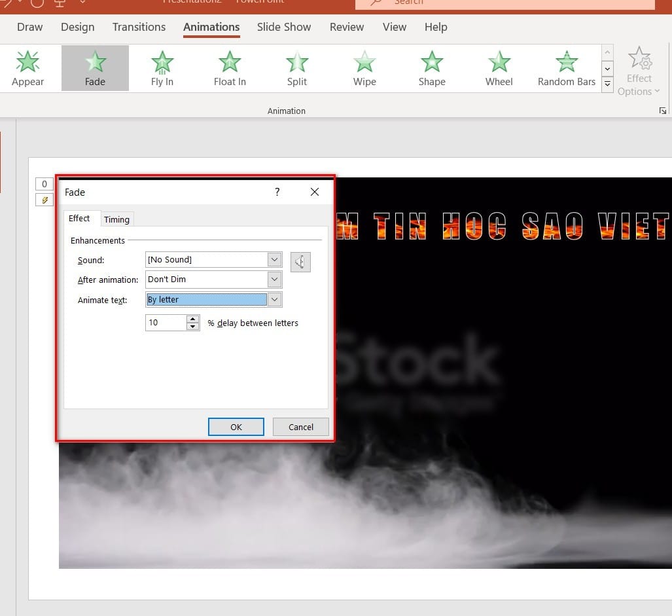Select the fire-textured title text on slide

(503, 225)
